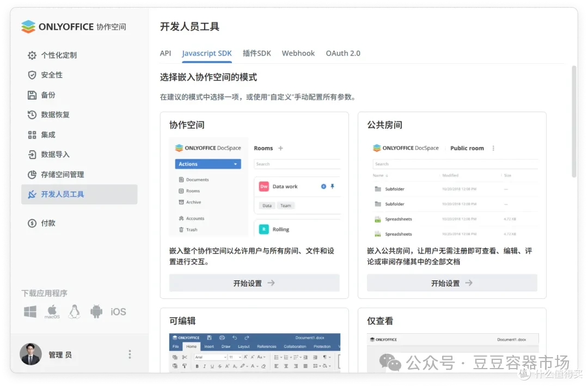Click the 选择嵌入协作空间的模式 heading
Screen dimensions: 588x386
pos(209,77)
